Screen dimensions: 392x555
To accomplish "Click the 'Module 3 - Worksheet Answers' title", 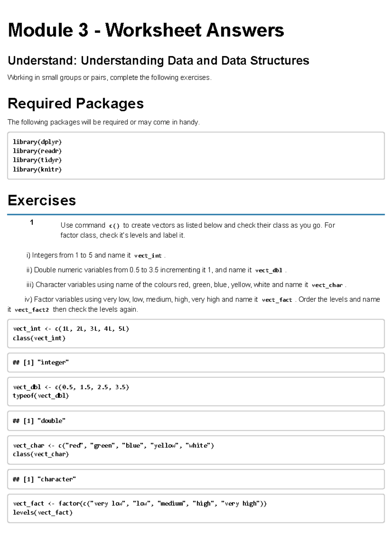I will point(146,30).
